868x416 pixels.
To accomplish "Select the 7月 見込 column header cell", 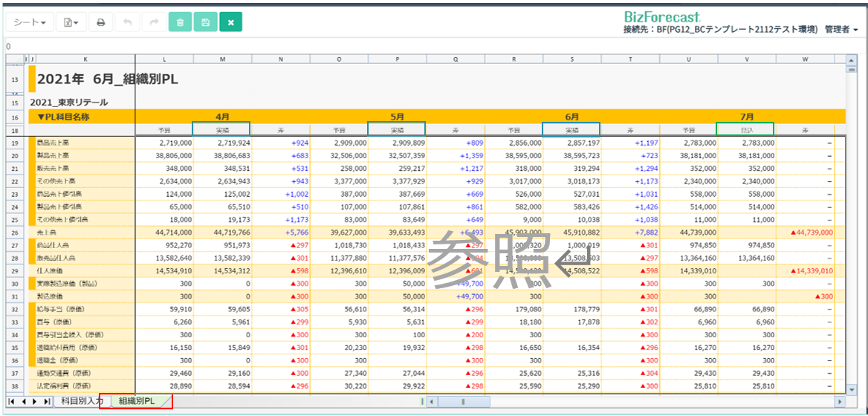I will [x=745, y=129].
